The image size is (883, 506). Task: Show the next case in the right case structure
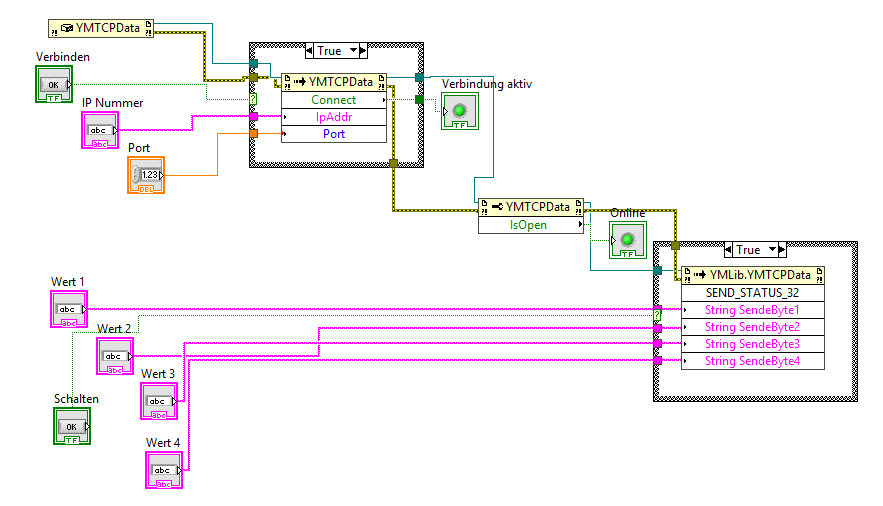[782, 249]
